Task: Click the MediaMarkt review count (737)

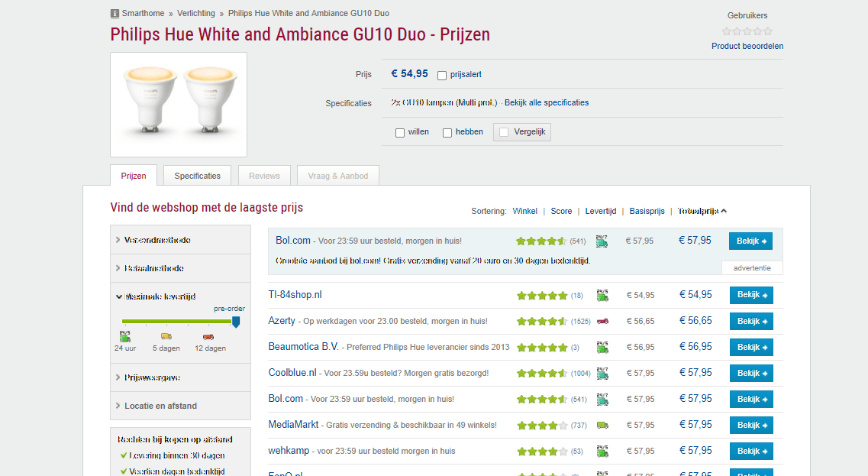Action: pos(579,426)
